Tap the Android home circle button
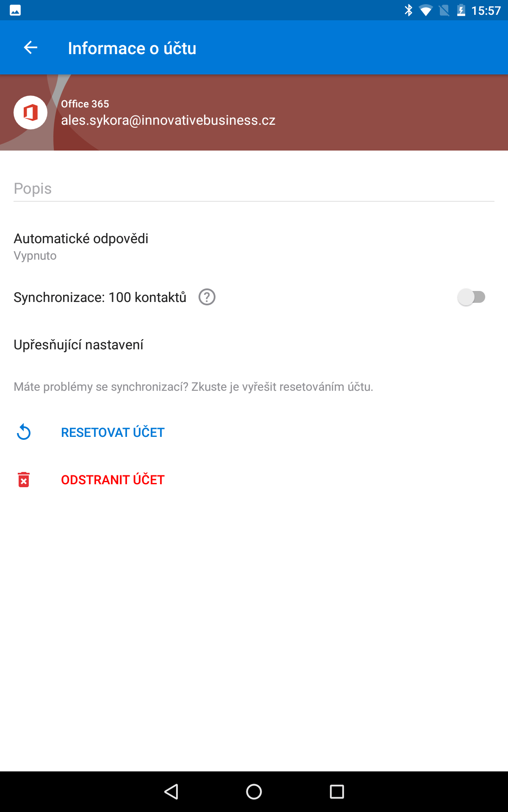The height and width of the screenshot is (812, 508). (x=254, y=792)
